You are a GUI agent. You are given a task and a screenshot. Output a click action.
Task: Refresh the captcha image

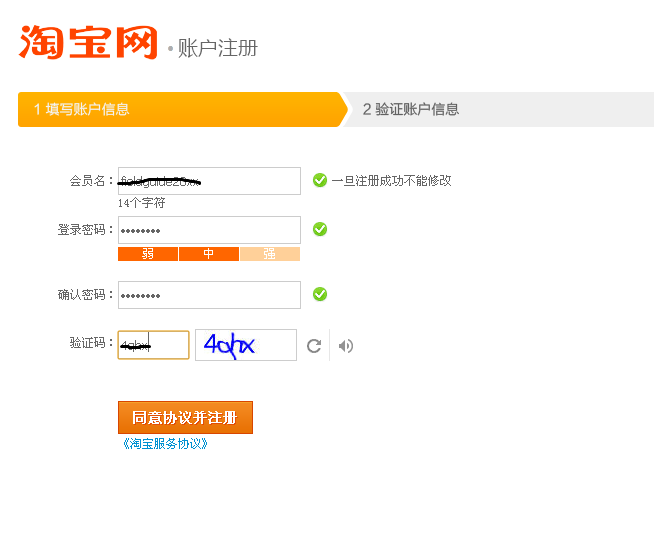tap(314, 346)
